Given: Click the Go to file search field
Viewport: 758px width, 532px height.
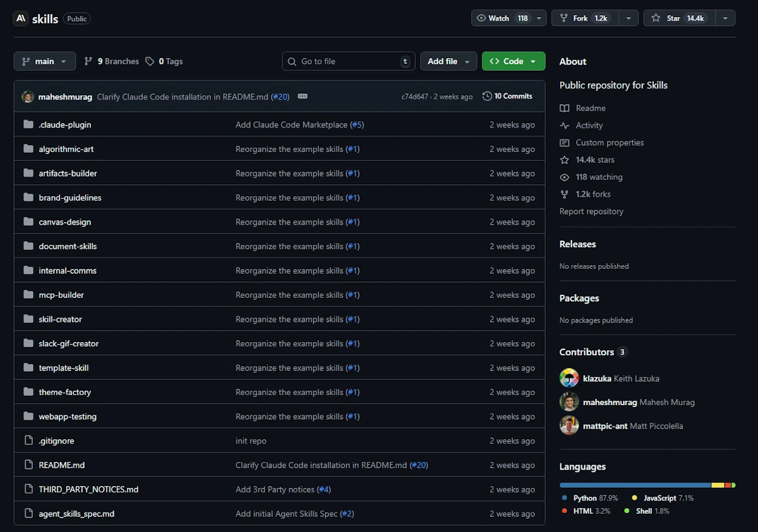Looking at the screenshot, I should (349, 61).
